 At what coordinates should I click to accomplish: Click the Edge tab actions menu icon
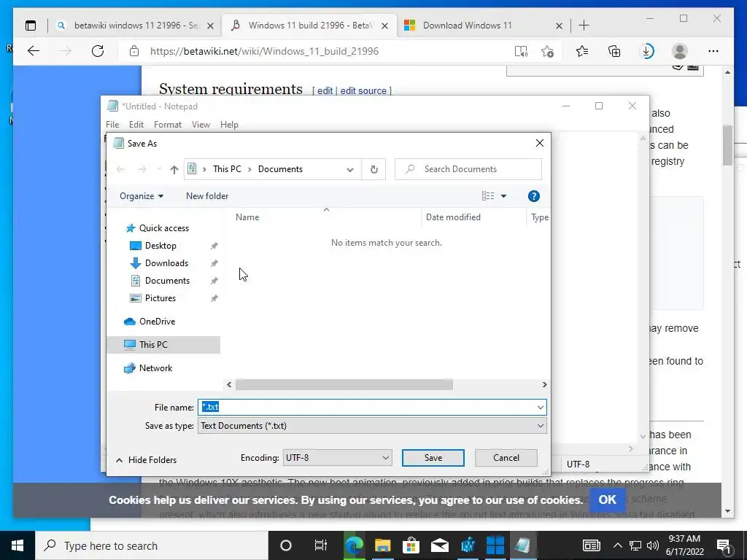click(31, 26)
